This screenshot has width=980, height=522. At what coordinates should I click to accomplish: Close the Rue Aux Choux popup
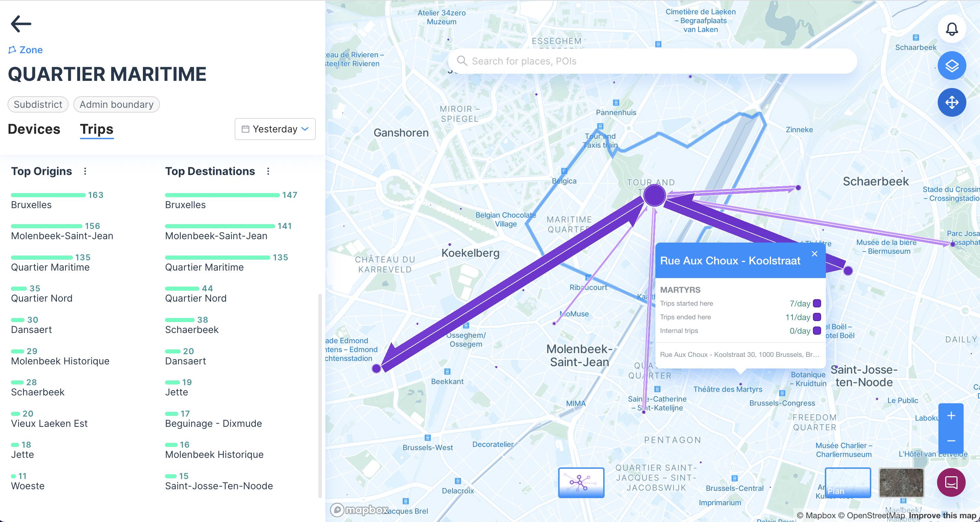pos(815,254)
